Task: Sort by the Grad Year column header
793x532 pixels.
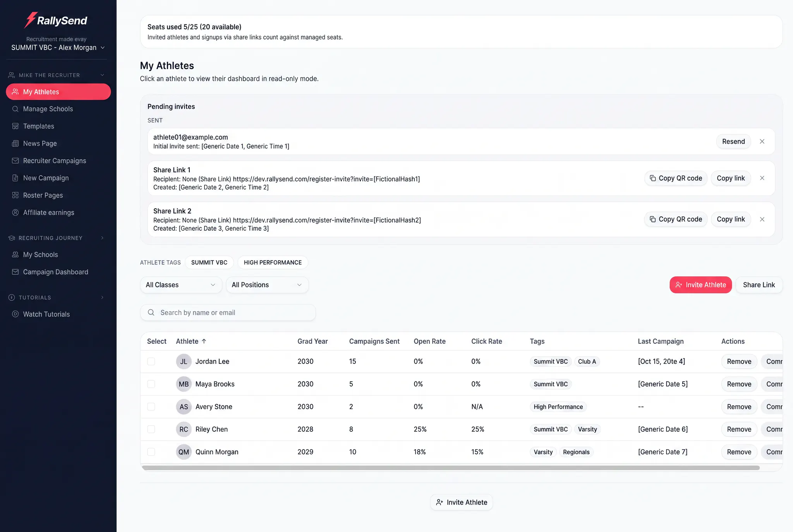Action: point(312,341)
